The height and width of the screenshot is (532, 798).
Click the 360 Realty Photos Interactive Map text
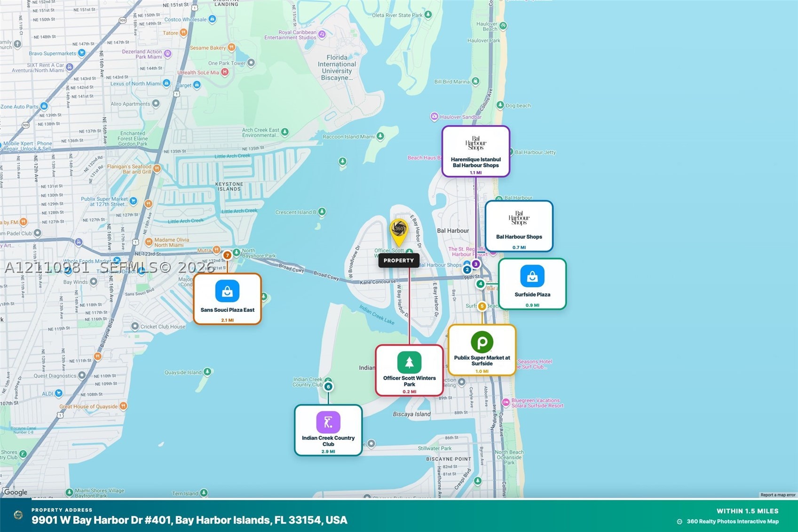coord(733,521)
